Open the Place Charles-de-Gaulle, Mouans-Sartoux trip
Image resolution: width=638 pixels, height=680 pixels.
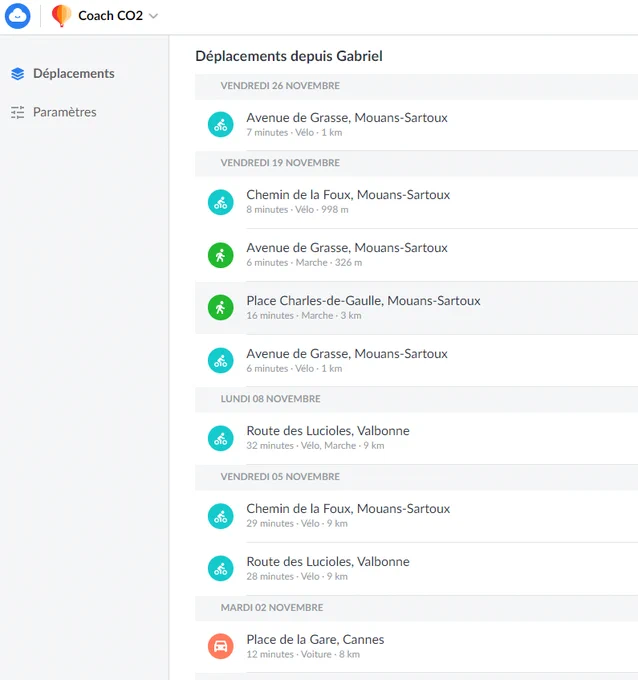click(x=416, y=308)
